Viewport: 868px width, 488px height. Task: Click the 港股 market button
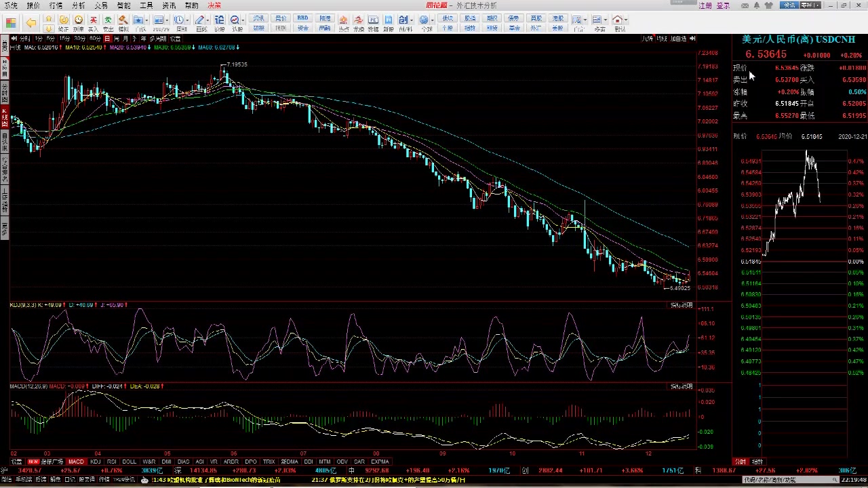tap(557, 18)
